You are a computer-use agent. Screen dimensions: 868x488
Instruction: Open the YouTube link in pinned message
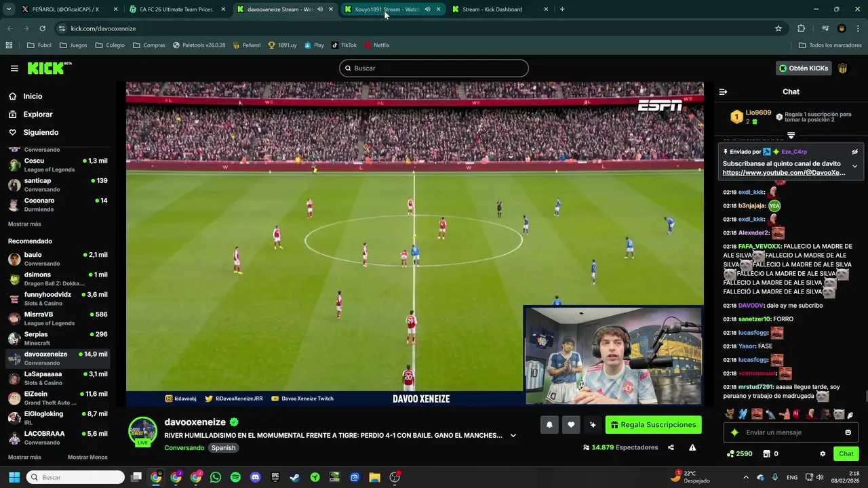coord(784,173)
